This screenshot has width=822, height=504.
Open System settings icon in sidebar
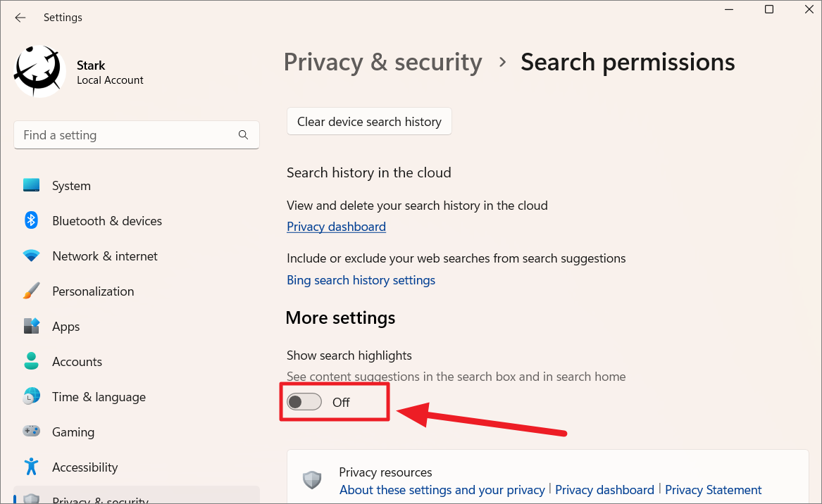coord(31,185)
